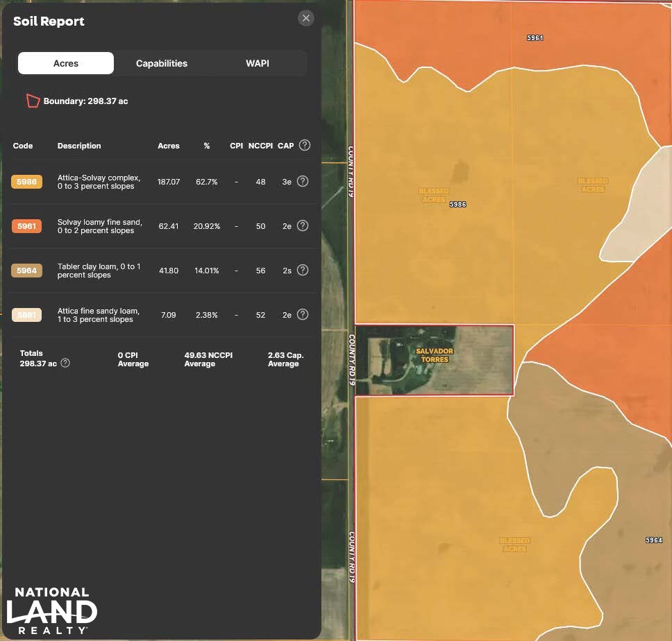This screenshot has height=641, width=672.
Task: Click the 5961 soil label on the map
Action: coord(535,38)
